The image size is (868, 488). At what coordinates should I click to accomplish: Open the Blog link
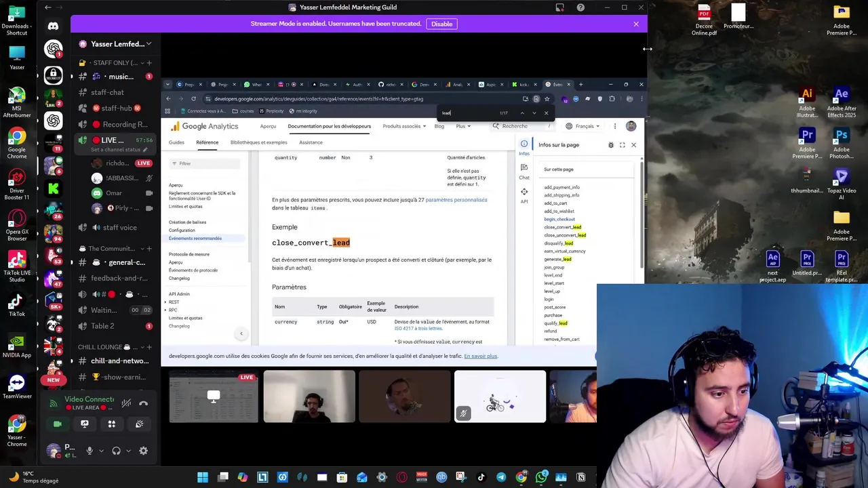[x=439, y=126]
